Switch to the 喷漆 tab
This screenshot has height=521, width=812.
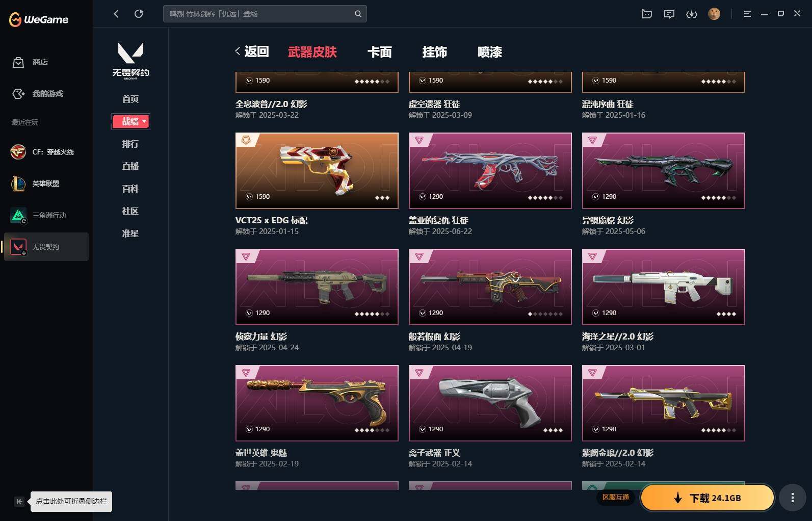(490, 52)
